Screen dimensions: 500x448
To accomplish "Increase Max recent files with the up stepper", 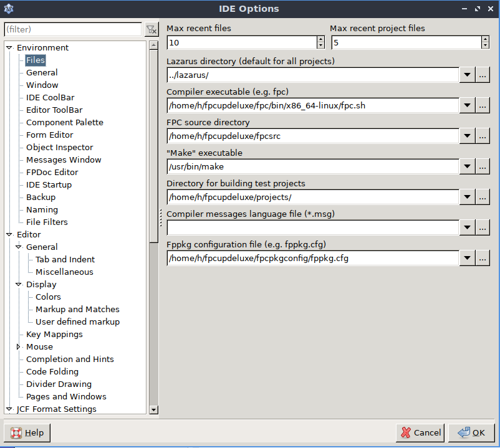I will click(319, 39).
